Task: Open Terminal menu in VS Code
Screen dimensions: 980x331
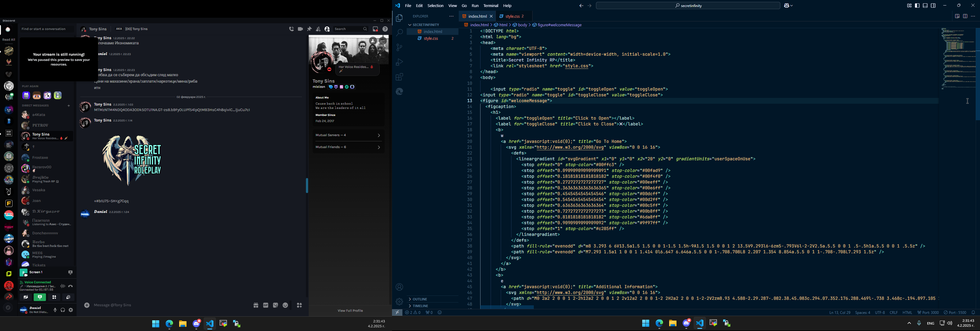Action: click(x=491, y=6)
